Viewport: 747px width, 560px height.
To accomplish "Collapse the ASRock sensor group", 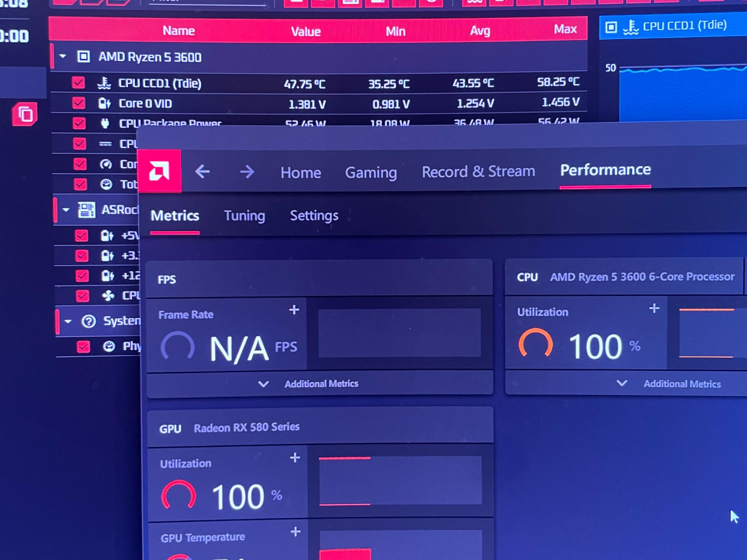I will [66, 210].
